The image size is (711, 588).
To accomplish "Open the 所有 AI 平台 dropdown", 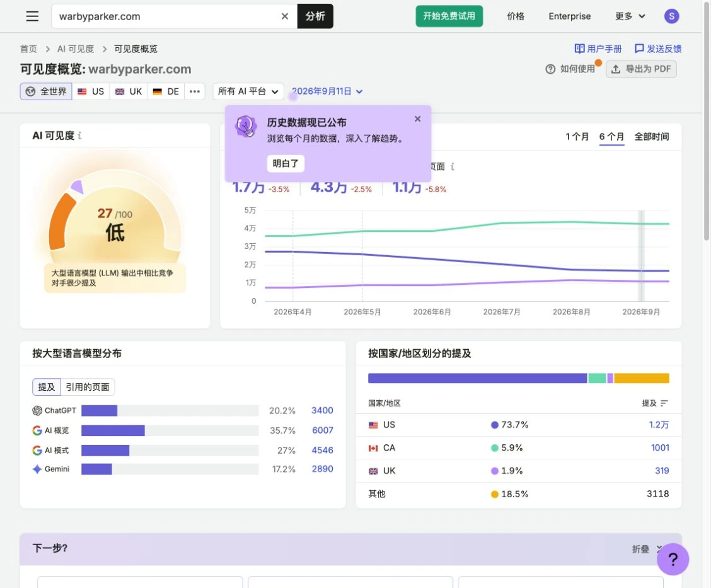I will (248, 91).
